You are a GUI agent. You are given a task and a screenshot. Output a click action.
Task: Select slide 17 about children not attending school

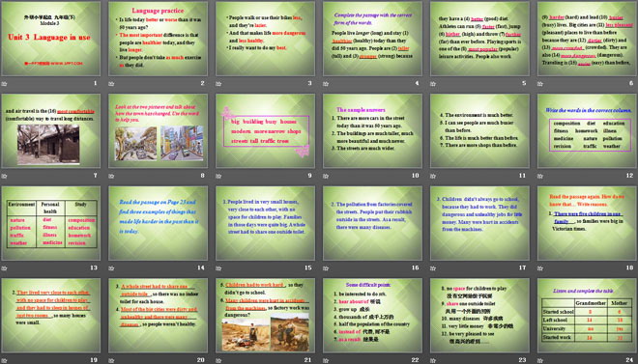point(479,223)
